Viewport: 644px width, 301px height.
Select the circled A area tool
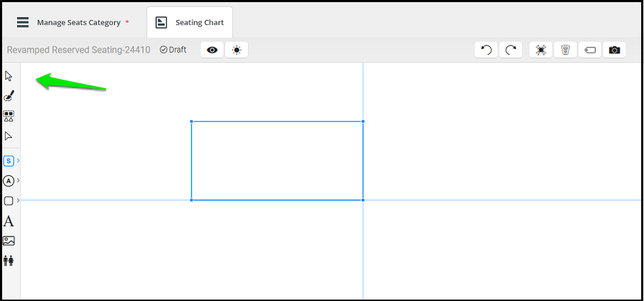click(9, 181)
